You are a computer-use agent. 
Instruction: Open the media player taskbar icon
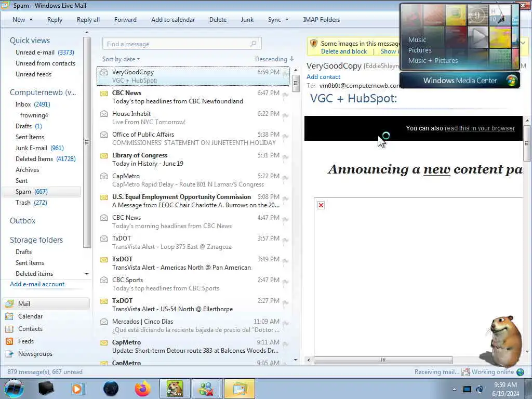coord(77,389)
